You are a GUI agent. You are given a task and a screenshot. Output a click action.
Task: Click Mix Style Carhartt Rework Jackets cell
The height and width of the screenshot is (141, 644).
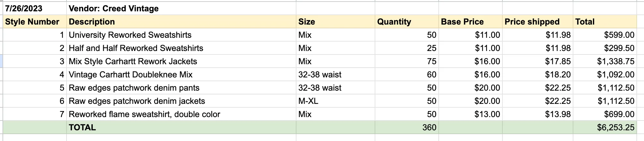coord(181,61)
